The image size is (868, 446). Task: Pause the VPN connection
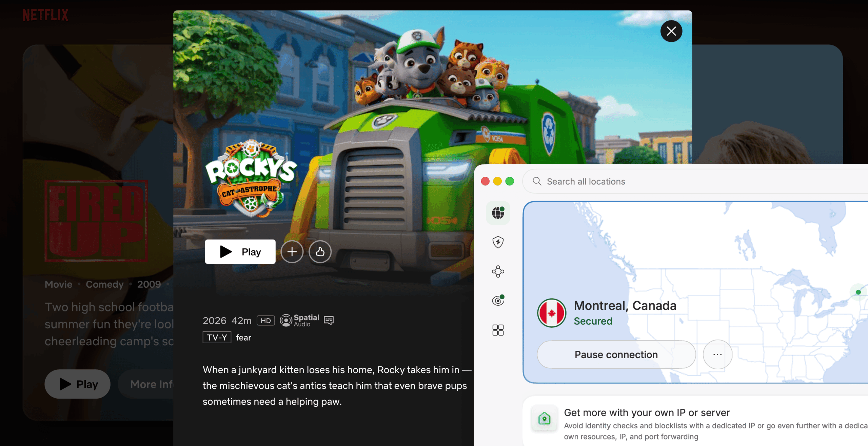click(x=616, y=354)
